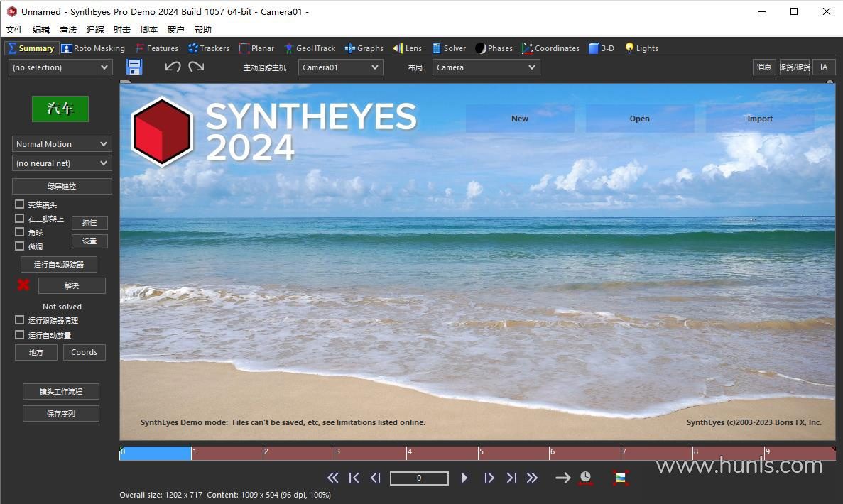Click the red X solve status icon

pyautogui.click(x=23, y=285)
